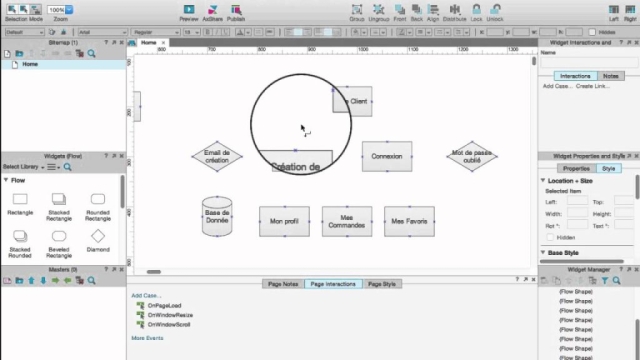Open the Select Library dropdown
The width and height of the screenshot is (640, 360).
[x=23, y=167]
